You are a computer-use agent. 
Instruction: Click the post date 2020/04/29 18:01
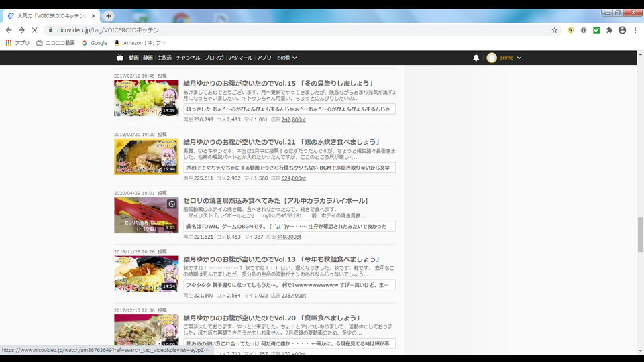[x=134, y=193]
